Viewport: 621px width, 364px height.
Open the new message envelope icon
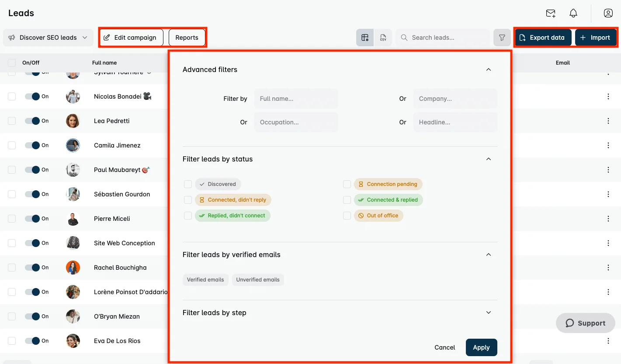(551, 13)
